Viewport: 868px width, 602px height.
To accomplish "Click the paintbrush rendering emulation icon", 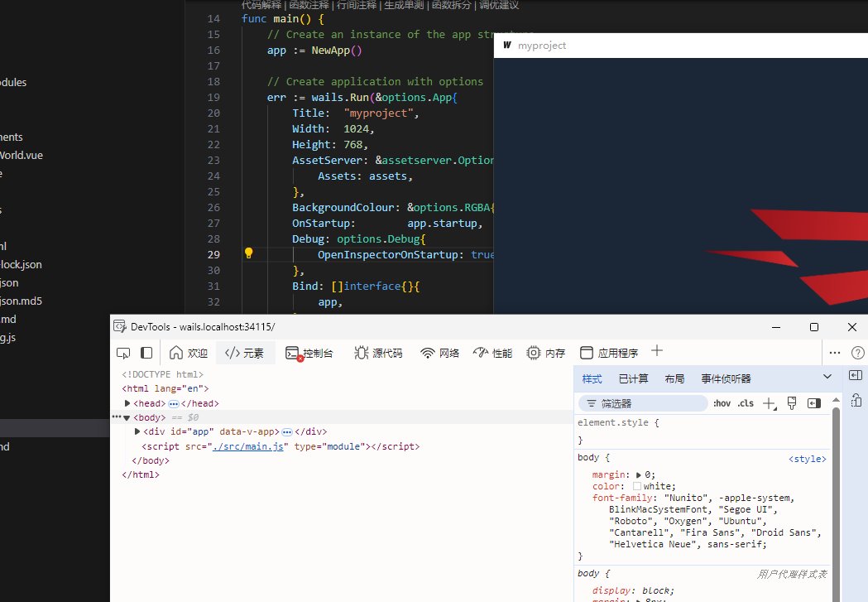I will (792, 403).
